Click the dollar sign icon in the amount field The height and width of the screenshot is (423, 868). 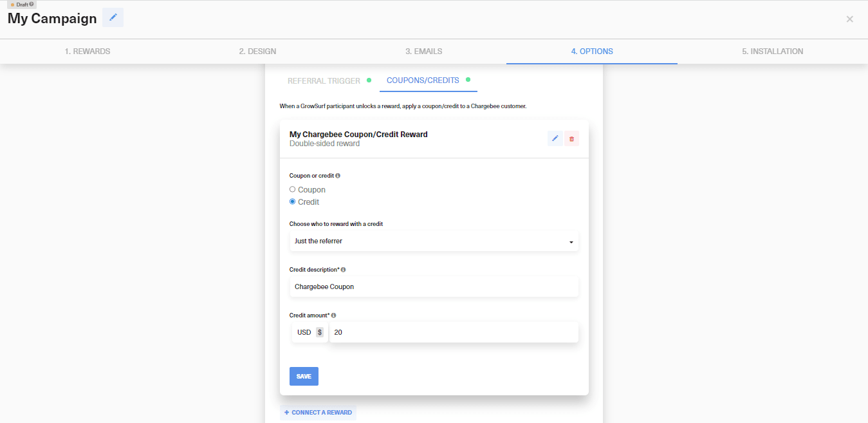pyautogui.click(x=320, y=332)
